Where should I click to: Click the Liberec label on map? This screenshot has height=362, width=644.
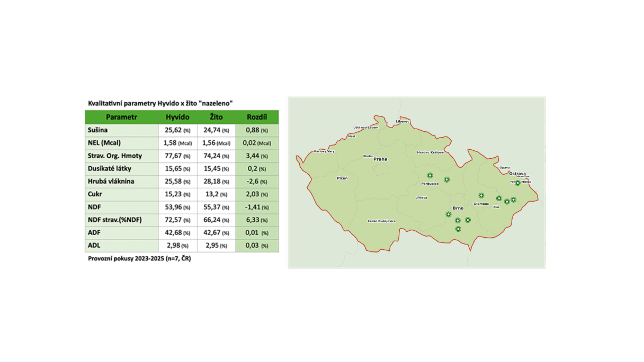pos(402,122)
